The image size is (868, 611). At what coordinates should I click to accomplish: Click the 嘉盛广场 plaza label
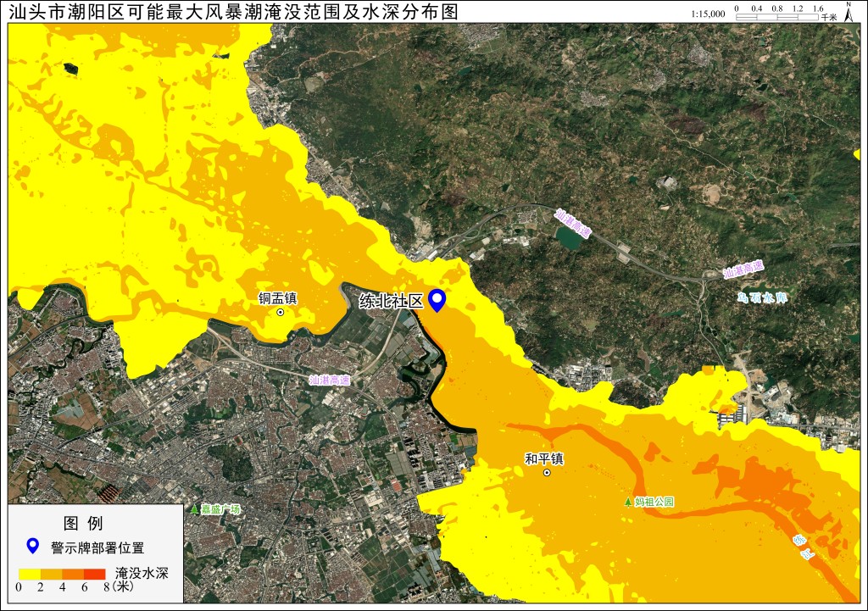pos(221,509)
